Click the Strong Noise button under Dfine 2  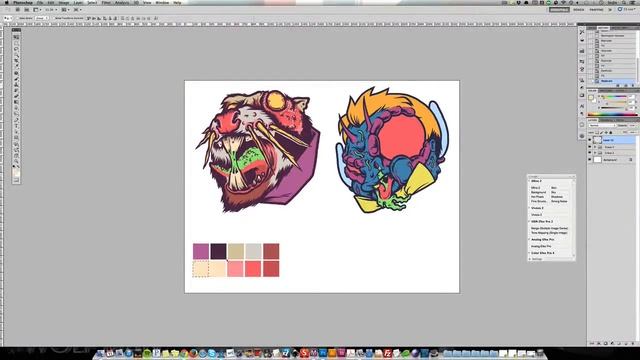[x=559, y=201]
